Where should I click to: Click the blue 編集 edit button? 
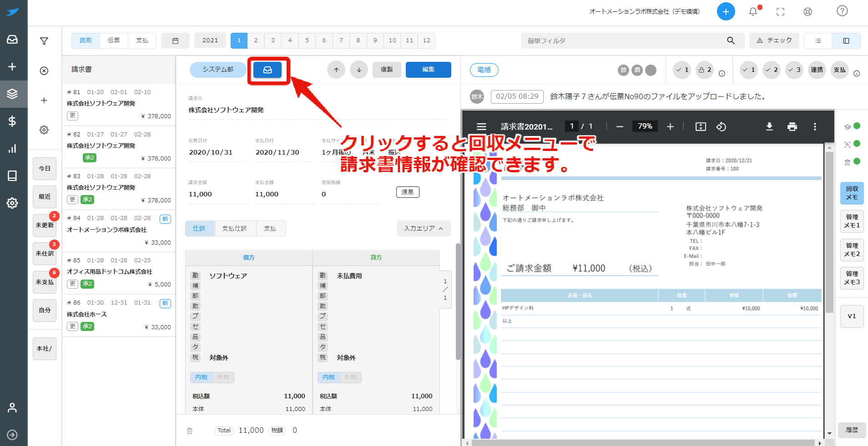coord(429,70)
